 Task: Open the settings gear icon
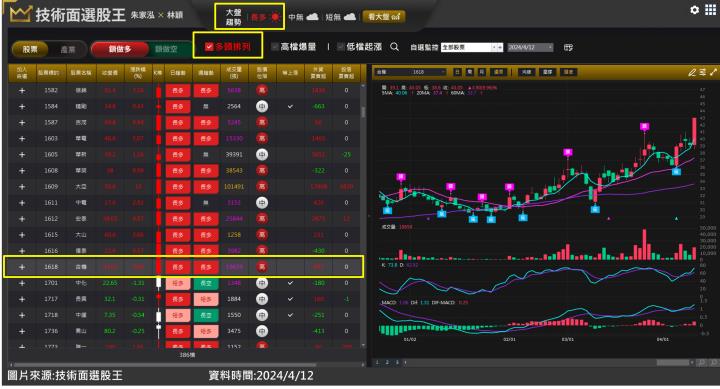point(694,10)
